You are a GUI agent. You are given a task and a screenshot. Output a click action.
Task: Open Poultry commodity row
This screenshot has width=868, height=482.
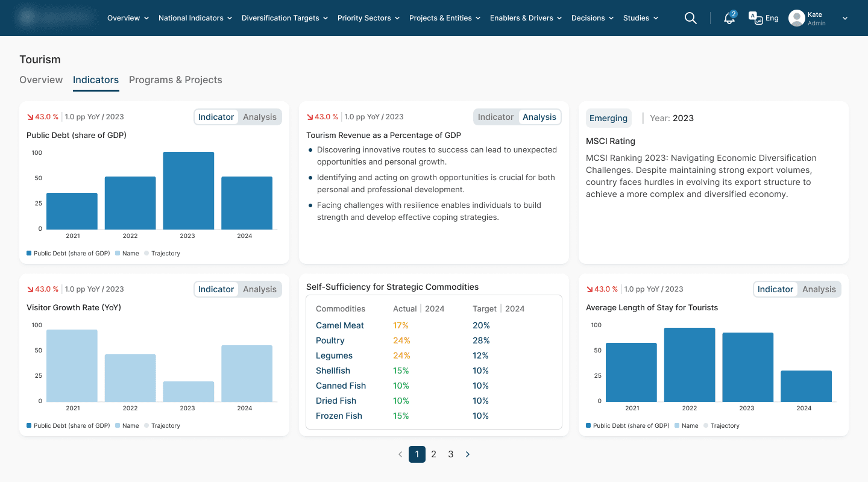coord(434,340)
